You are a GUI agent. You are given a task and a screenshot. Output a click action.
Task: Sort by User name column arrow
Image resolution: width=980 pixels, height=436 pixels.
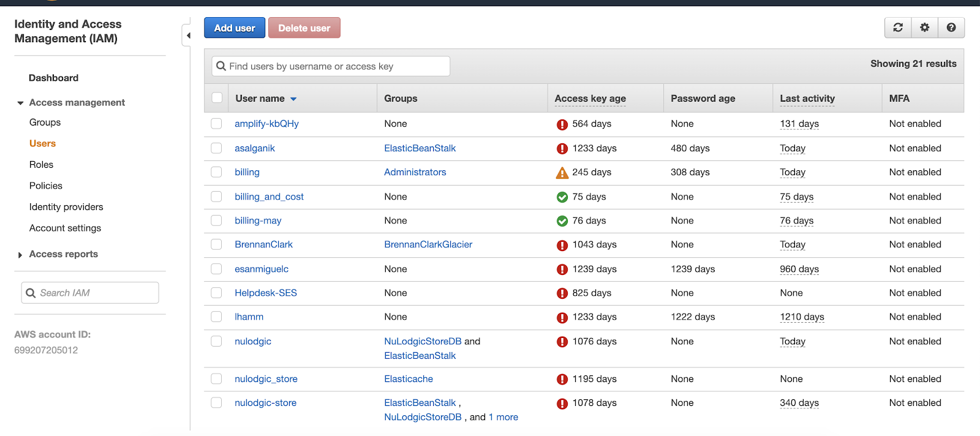click(x=293, y=99)
